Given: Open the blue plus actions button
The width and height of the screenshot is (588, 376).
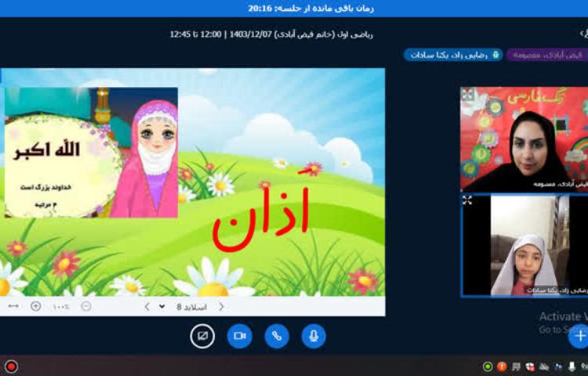Looking at the screenshot, I should (579, 336).
